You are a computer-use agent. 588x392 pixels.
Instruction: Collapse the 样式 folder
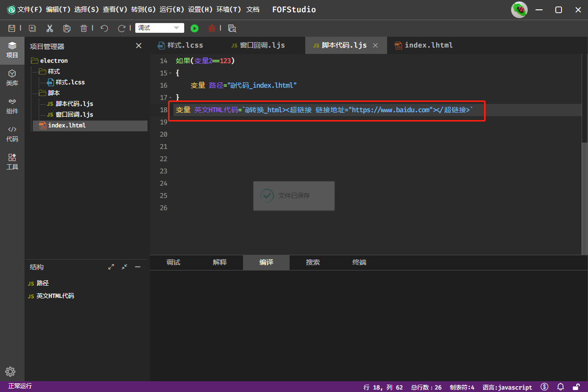42,72
